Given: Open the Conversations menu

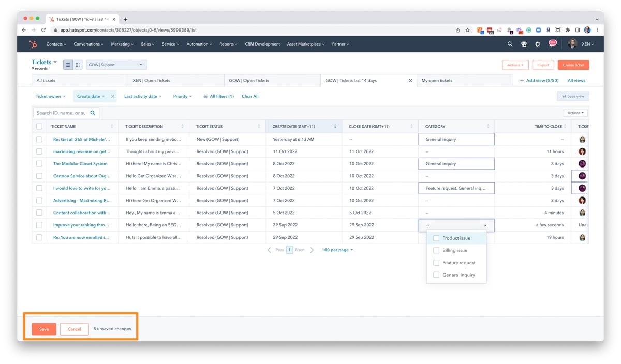Looking at the screenshot, I should (88, 44).
